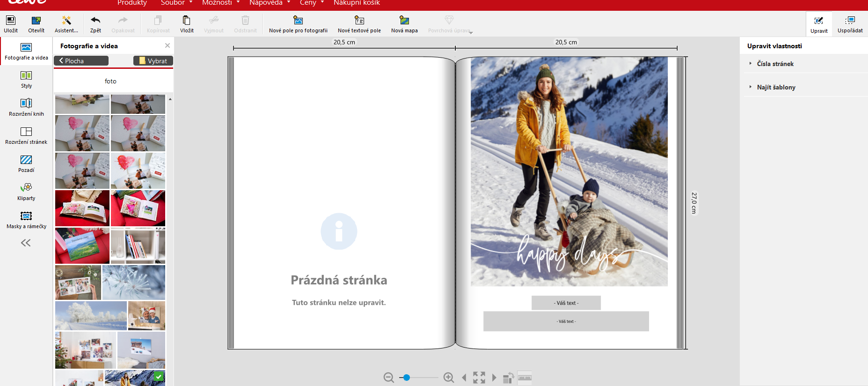This screenshot has width=868, height=386.
Task: Select landscape book on red thumbnail
Action: click(x=82, y=246)
